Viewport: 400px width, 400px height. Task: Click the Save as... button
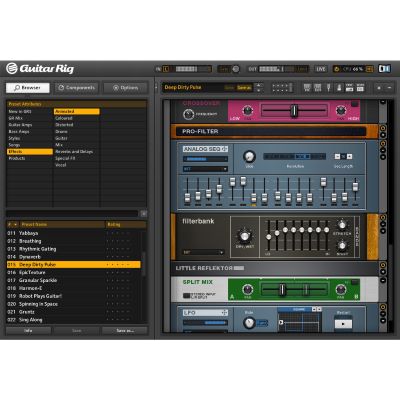click(125, 330)
